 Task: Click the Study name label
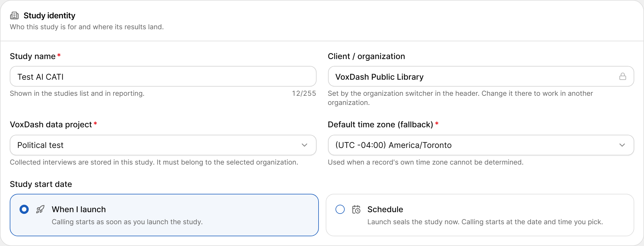coord(32,56)
